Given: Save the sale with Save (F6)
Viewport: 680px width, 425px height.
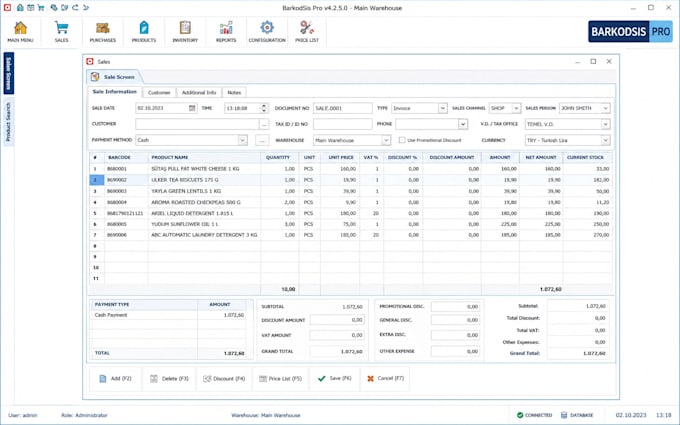Looking at the screenshot, I should [334, 379].
